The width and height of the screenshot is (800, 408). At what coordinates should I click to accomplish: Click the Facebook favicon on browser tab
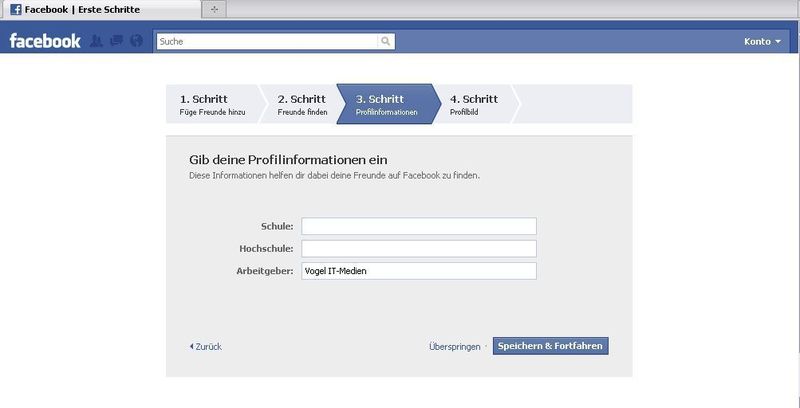click(x=16, y=9)
